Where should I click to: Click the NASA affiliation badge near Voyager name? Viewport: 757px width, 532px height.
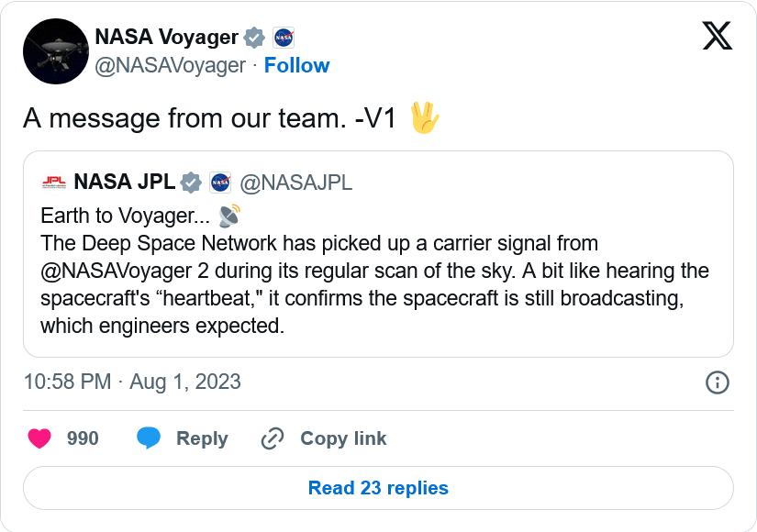[284, 38]
